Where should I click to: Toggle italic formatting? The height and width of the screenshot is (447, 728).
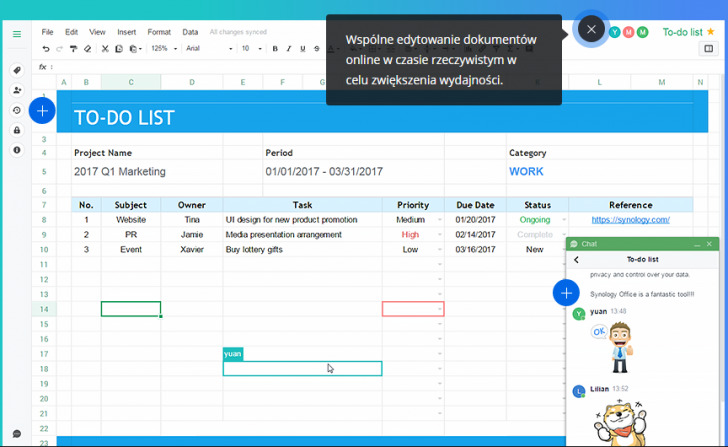[288, 48]
